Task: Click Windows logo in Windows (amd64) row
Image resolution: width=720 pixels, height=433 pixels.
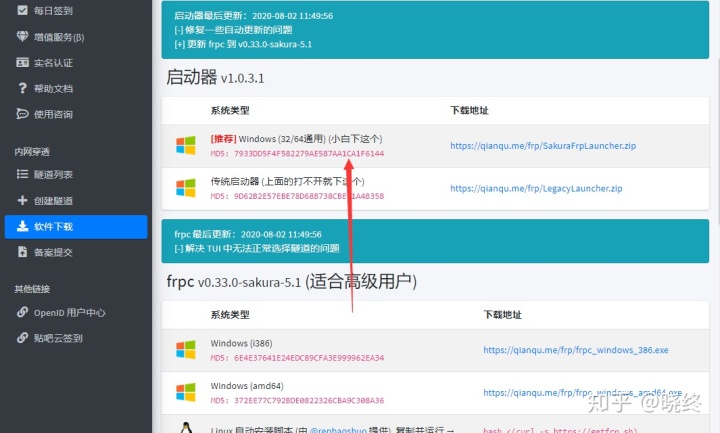Action: pyautogui.click(x=186, y=392)
